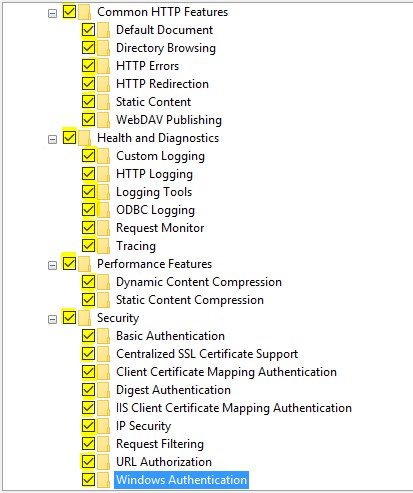Image resolution: width=413 pixels, height=493 pixels.
Task: Select the URL Authorization entry
Action: pos(164,462)
